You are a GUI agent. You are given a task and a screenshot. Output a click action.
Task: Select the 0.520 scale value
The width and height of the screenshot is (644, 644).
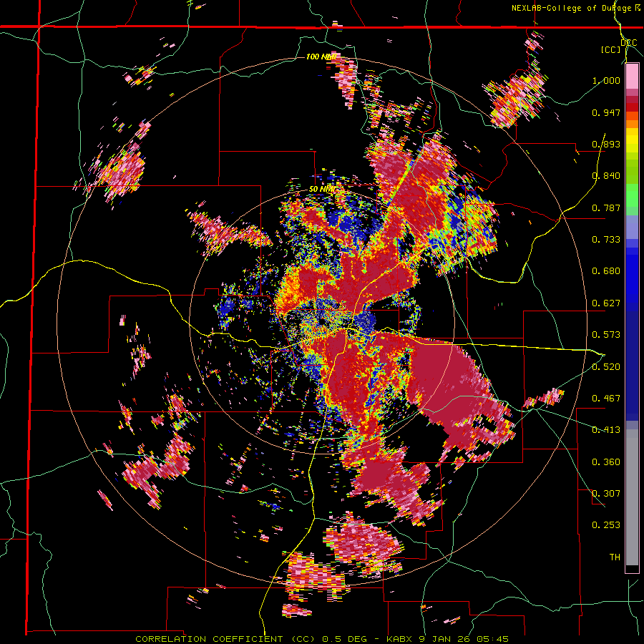coord(606,367)
